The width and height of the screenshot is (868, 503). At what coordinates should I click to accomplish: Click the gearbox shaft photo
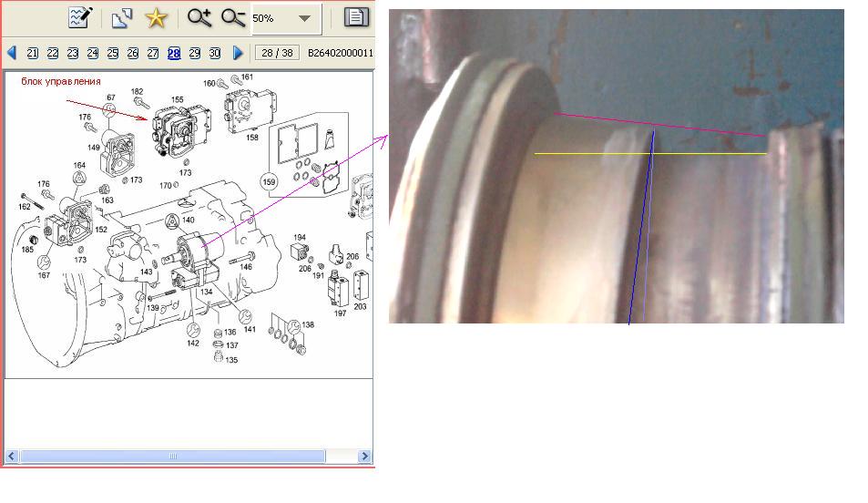click(616, 166)
